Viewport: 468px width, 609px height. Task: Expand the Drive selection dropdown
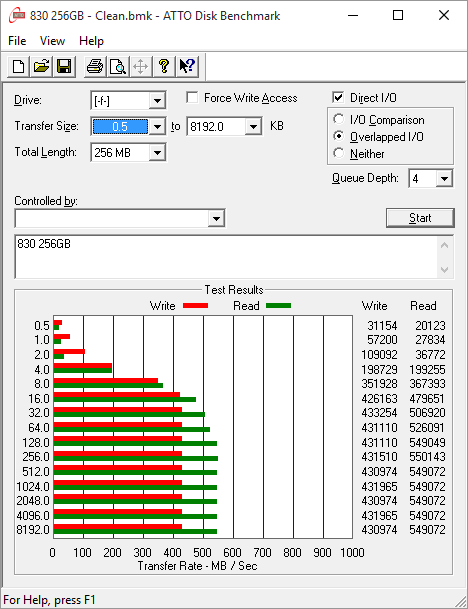coord(157,101)
